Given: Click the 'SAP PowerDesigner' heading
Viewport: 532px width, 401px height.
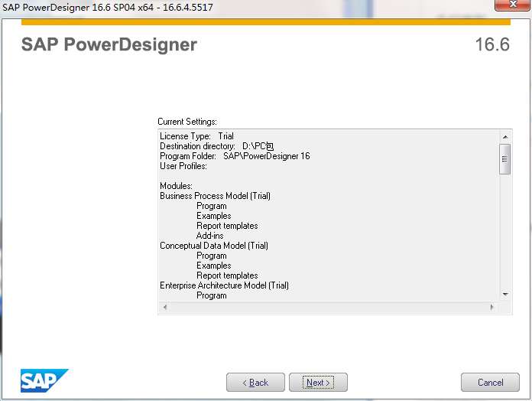Looking at the screenshot, I should tap(109, 44).
